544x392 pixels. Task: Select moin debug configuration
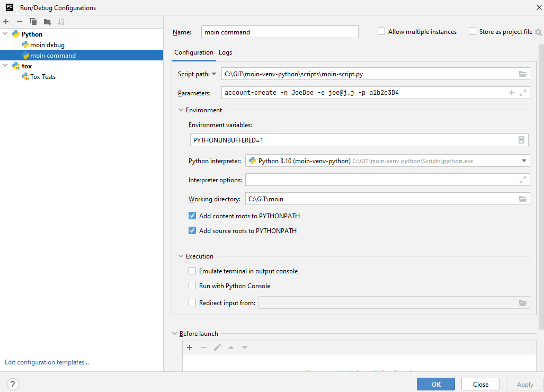coord(47,45)
